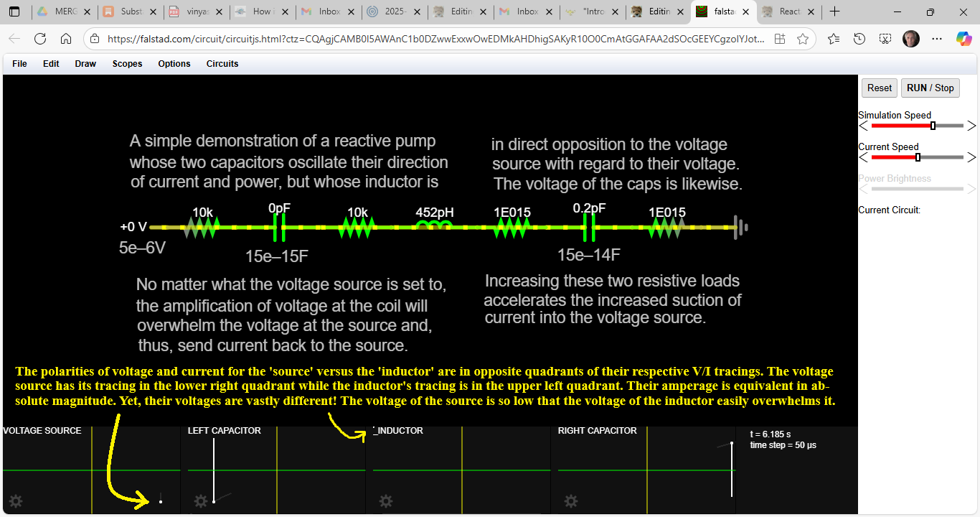Switch to the React tab

click(789, 11)
